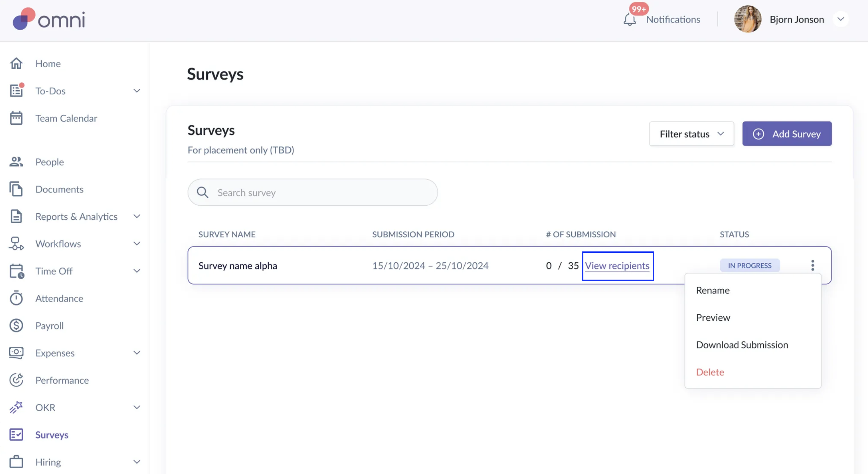Screen dimensions: 868x474
Task: Open Bjorn Jonson account dropdown arrow
Action: pyautogui.click(x=841, y=19)
